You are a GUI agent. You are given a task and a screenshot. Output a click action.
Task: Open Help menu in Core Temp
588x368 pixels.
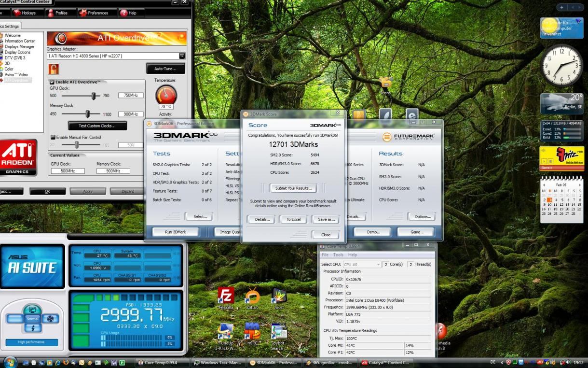353,255
